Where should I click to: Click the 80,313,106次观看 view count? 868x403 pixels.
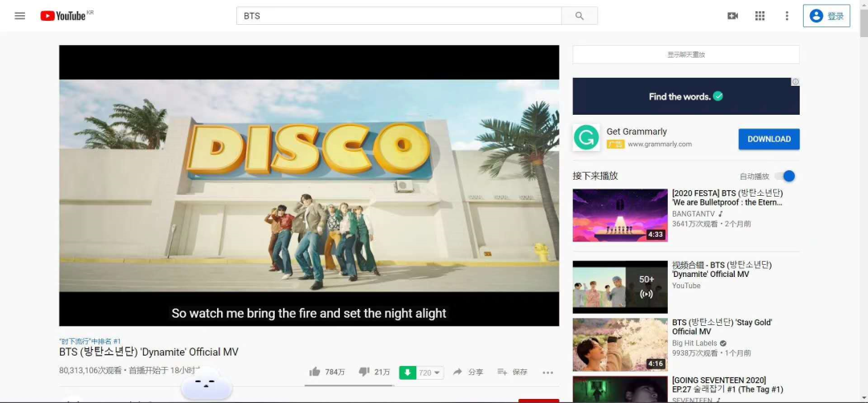[x=90, y=372]
